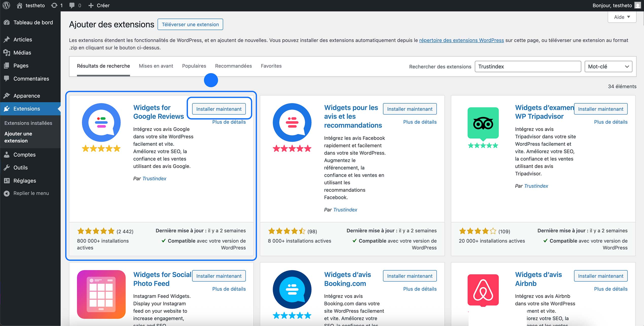
Task: Expand the Aide panel
Action: (622, 17)
